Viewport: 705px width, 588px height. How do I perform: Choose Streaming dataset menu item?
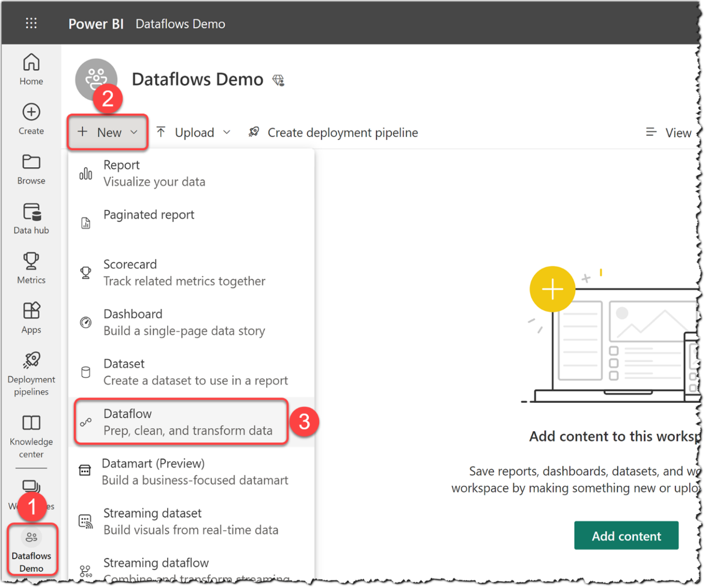[x=191, y=521]
